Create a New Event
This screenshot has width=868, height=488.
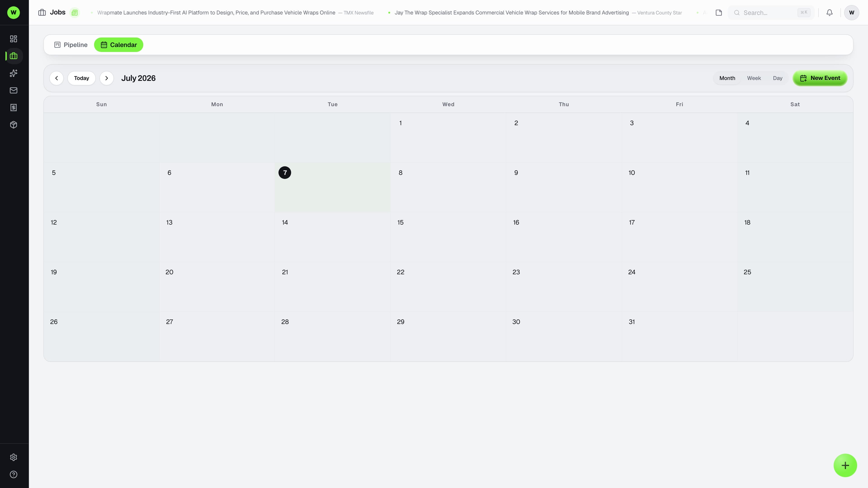coord(819,78)
